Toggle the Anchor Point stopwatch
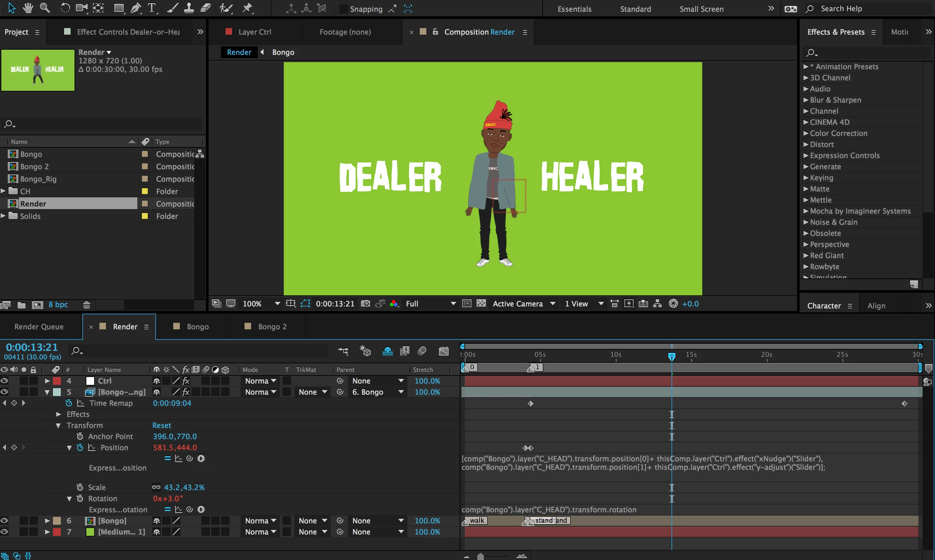Image resolution: width=935 pixels, height=560 pixels. 80,436
